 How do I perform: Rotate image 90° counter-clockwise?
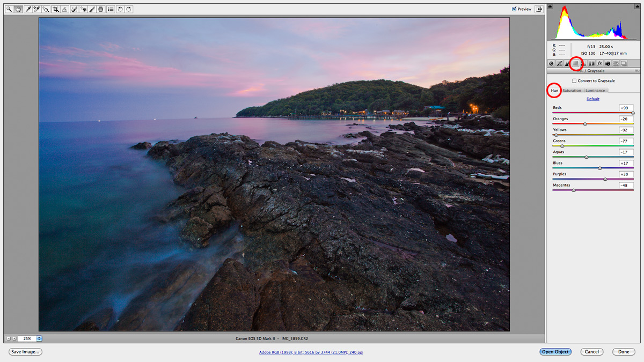[x=120, y=9]
